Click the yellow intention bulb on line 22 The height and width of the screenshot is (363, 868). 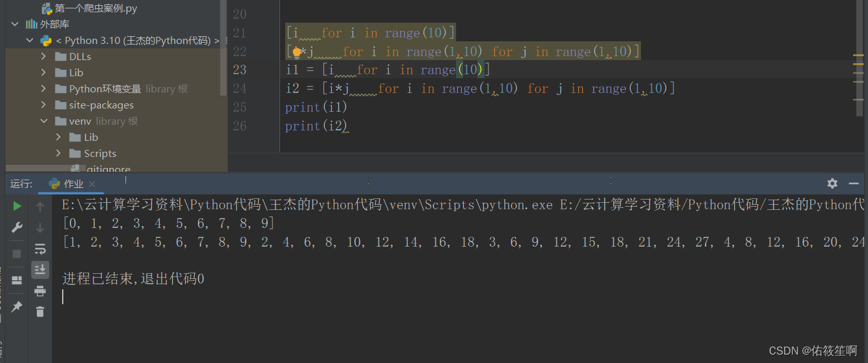pyautogui.click(x=297, y=52)
